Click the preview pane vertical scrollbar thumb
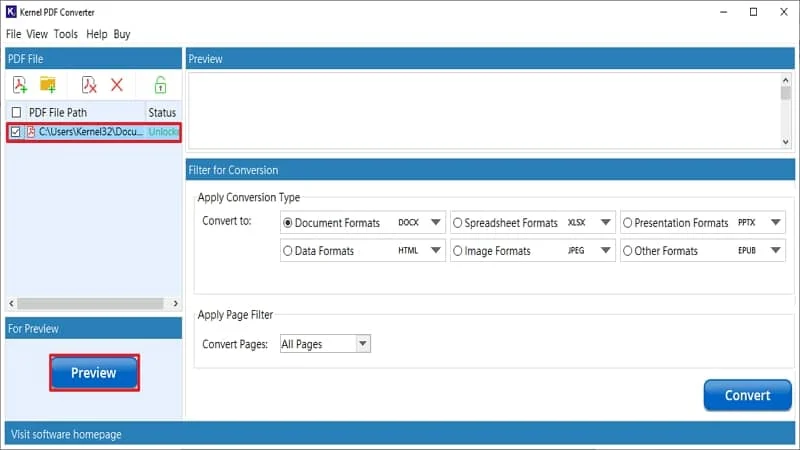Viewport: 800px width, 450px height. [x=786, y=93]
